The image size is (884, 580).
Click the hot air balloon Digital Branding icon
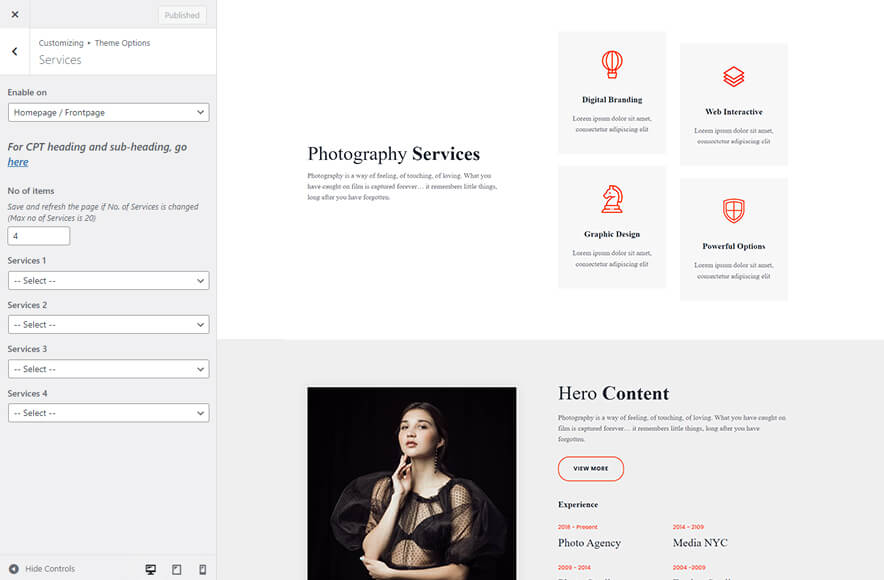(x=612, y=64)
